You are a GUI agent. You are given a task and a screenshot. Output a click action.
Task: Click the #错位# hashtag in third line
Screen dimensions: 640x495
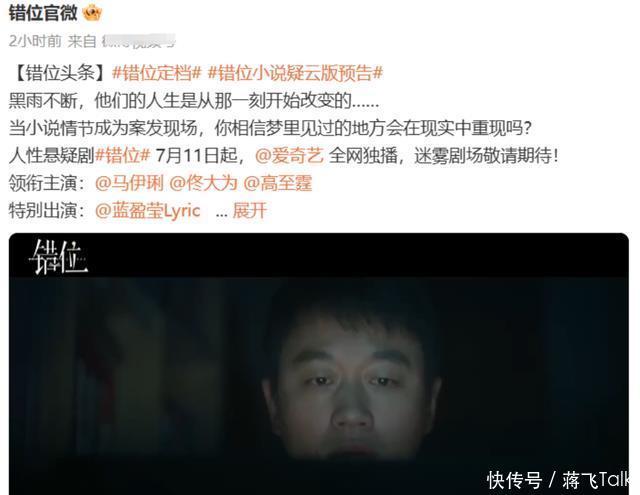click(122, 155)
